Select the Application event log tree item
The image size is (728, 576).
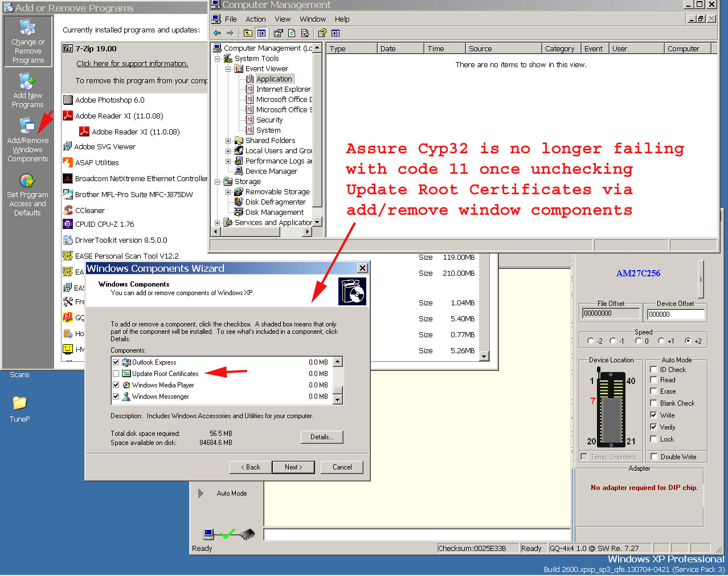(274, 79)
